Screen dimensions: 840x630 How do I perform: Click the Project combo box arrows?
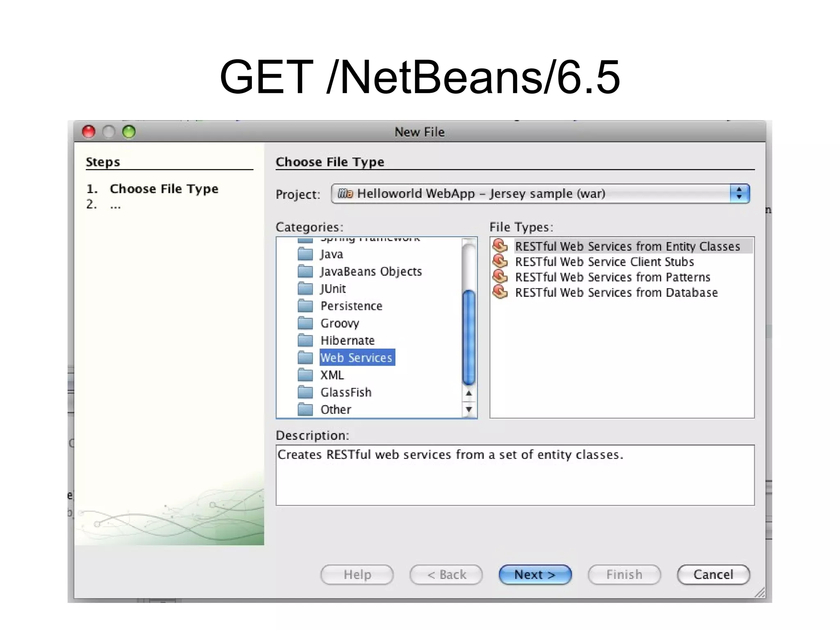pos(739,193)
